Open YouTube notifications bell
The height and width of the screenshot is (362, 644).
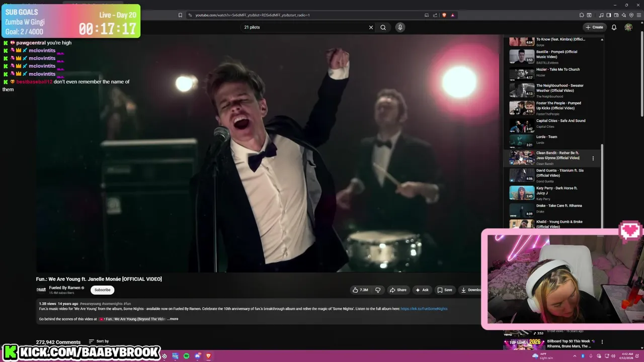pyautogui.click(x=614, y=27)
